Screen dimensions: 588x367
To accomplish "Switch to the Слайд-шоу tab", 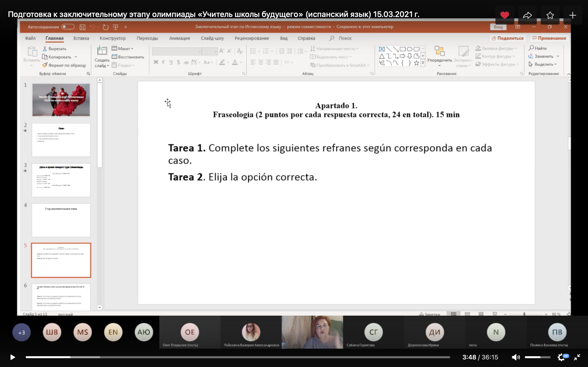I will click(212, 38).
